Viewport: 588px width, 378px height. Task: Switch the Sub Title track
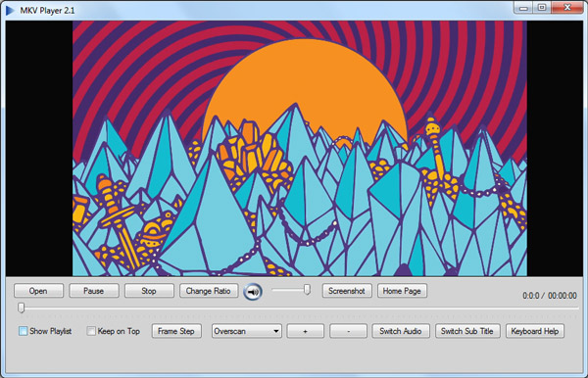467,331
